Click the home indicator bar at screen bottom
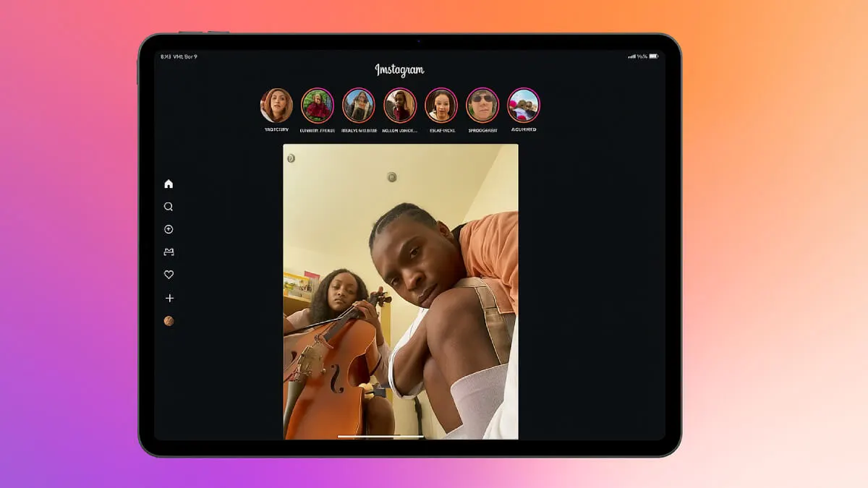This screenshot has height=488, width=868. [x=380, y=436]
